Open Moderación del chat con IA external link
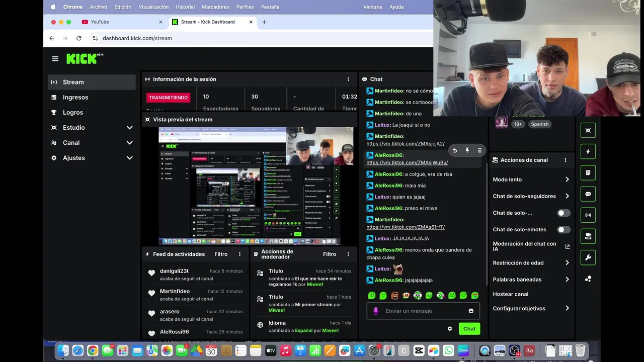Viewport: 644px width, 362px height. (x=568, y=246)
